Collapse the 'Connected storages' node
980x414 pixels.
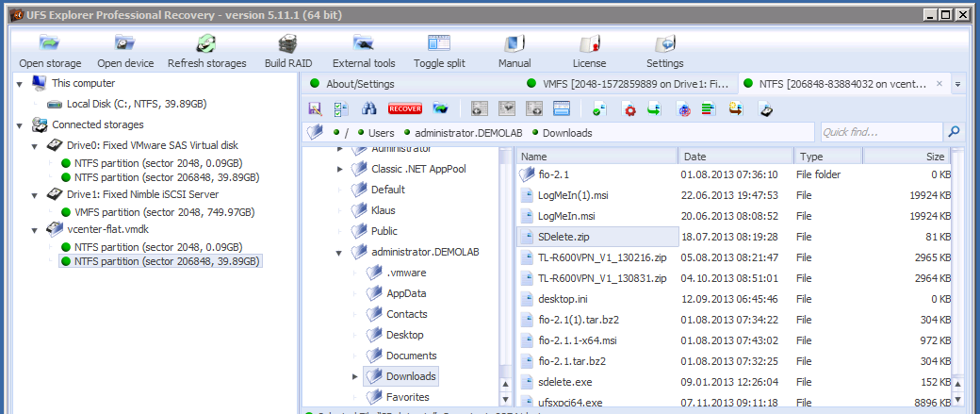point(21,125)
